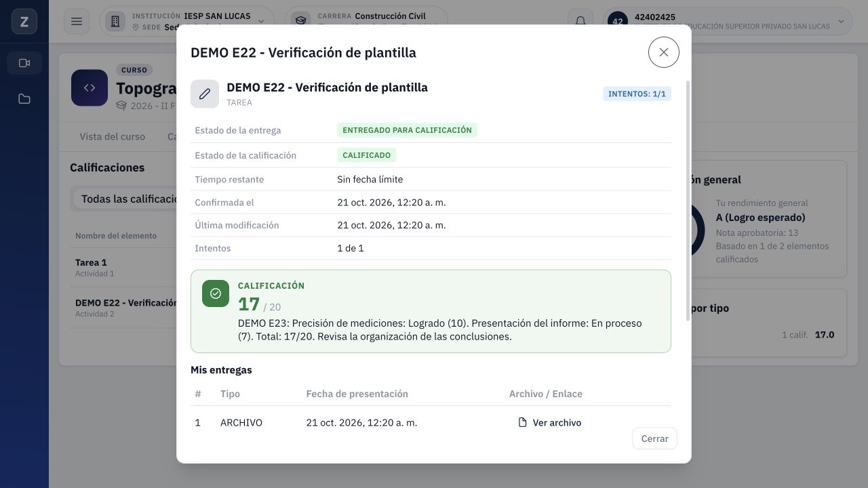The height and width of the screenshot is (488, 868).
Task: Click the Cerrar button
Action: (654, 439)
